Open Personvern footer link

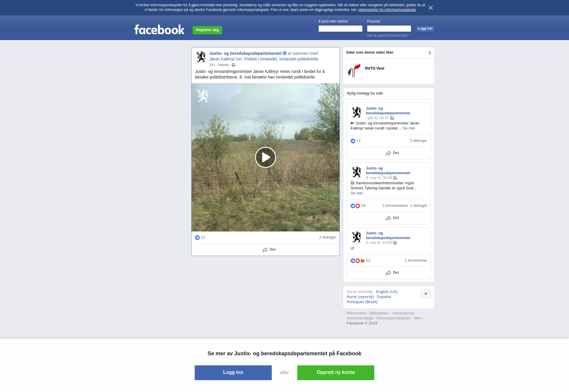(357, 313)
